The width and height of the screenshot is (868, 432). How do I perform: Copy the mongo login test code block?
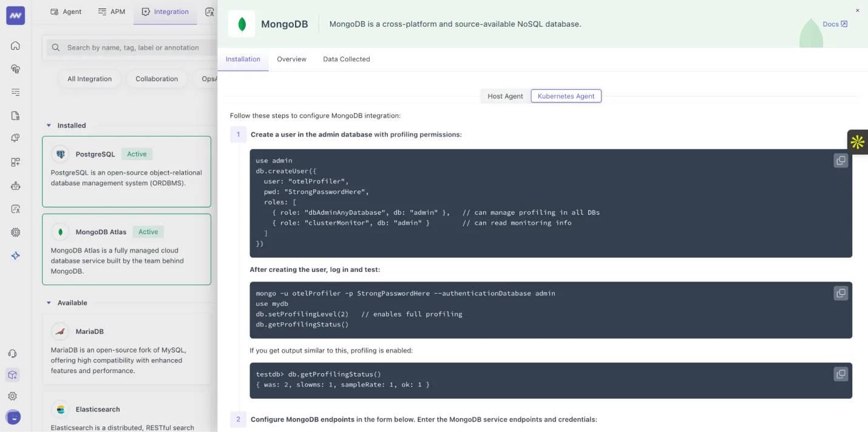pyautogui.click(x=841, y=293)
